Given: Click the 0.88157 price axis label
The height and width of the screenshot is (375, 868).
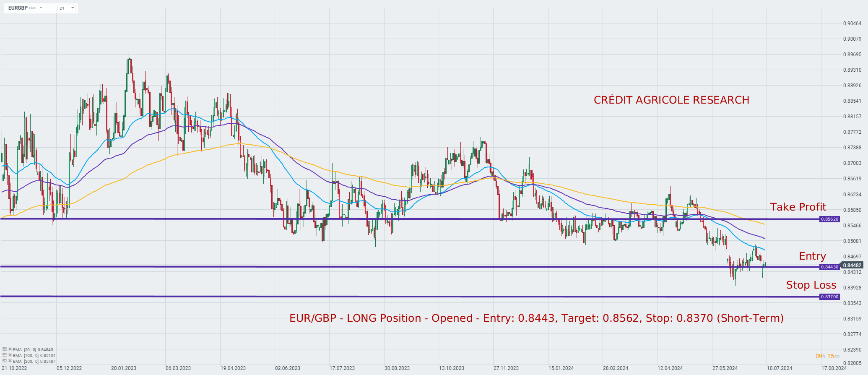Looking at the screenshot, I should pos(852,117).
